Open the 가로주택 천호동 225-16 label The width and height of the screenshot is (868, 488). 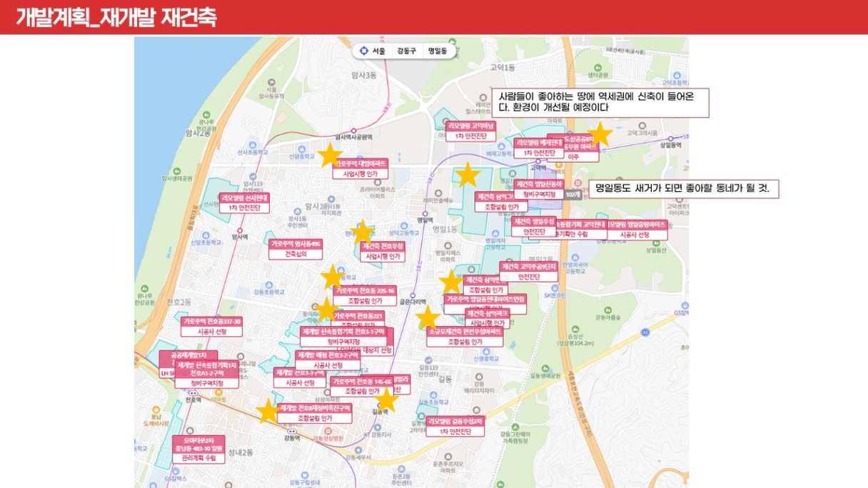tap(365, 296)
